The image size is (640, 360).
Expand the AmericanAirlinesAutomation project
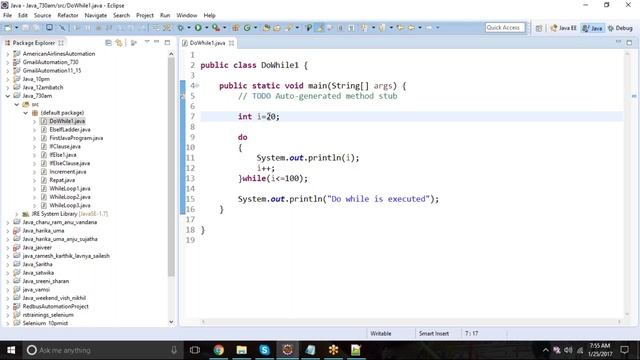pos(7,54)
